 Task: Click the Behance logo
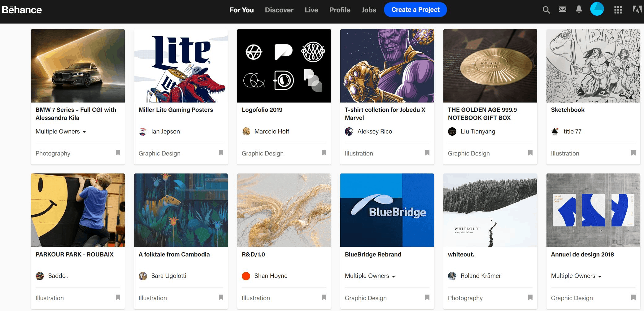[22, 10]
